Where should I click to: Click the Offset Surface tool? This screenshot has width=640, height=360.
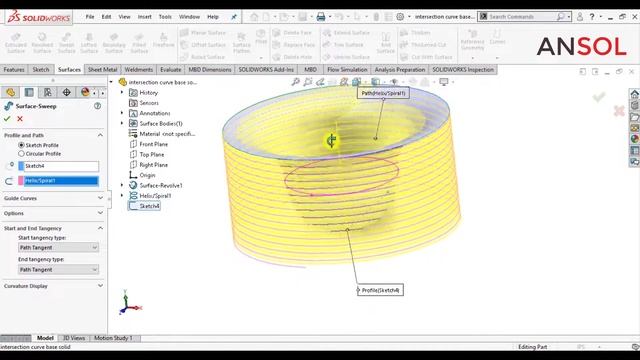point(203,45)
